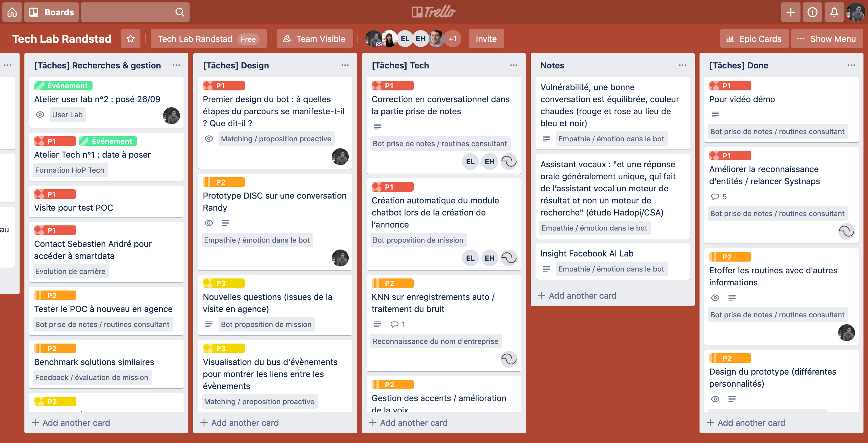The height and width of the screenshot is (443, 868).
Task: Open list actions for [Tâches] Design
Action: (345, 65)
